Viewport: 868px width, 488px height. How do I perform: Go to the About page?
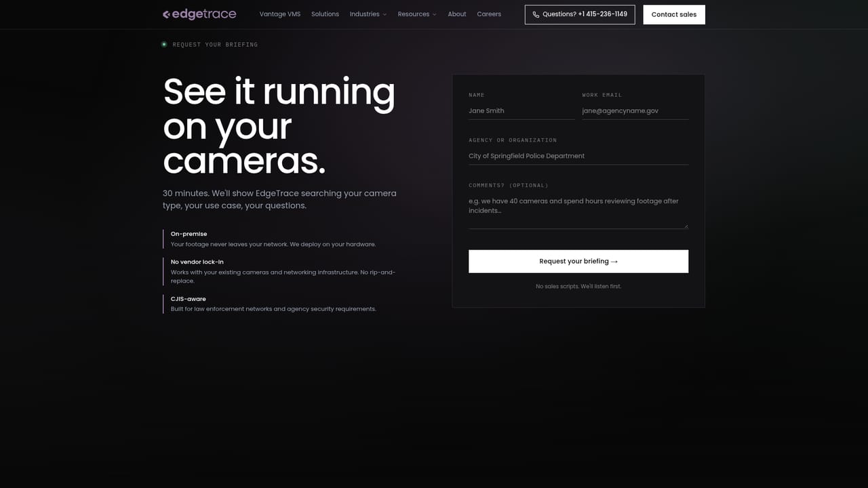coord(457,14)
